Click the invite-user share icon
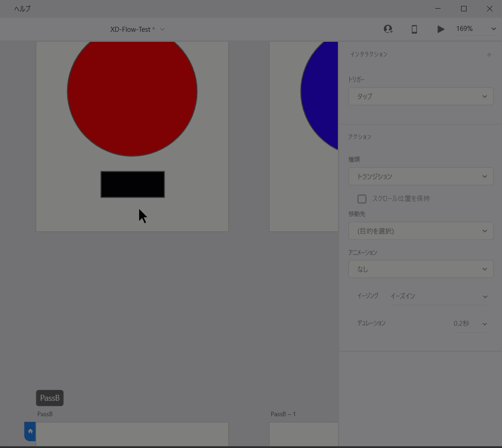The width and height of the screenshot is (502, 448). [388, 29]
